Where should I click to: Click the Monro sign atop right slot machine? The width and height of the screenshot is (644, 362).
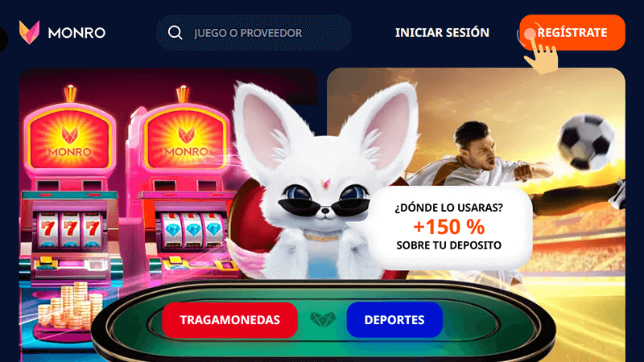point(186,139)
